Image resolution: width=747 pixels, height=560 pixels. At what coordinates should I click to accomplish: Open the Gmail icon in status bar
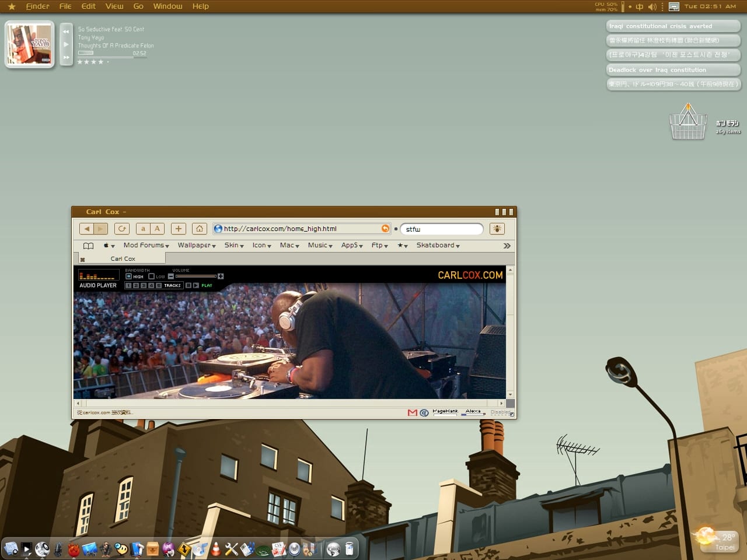pyautogui.click(x=413, y=412)
